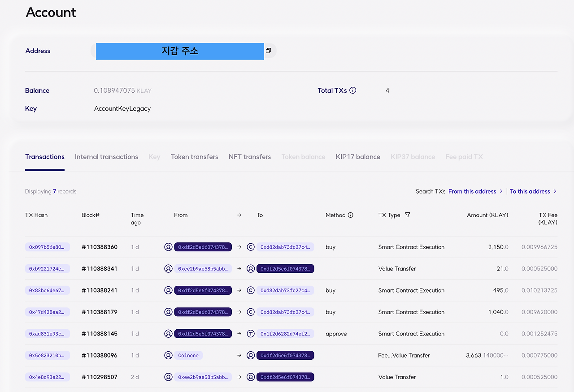Screen dimensions: 574x392
Task: Switch to the Transactions tab
Action: point(45,157)
